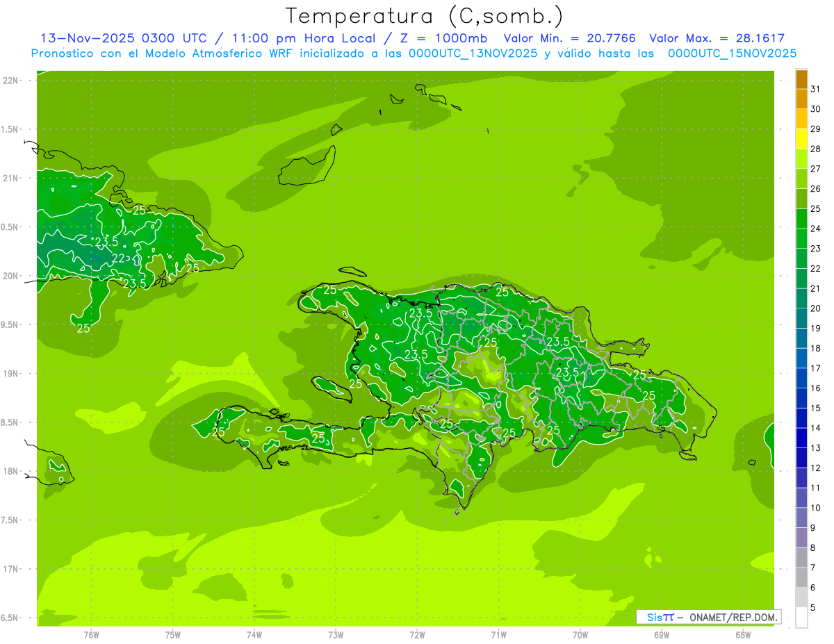Select the legend swatch between 22 and 23

click(801, 258)
